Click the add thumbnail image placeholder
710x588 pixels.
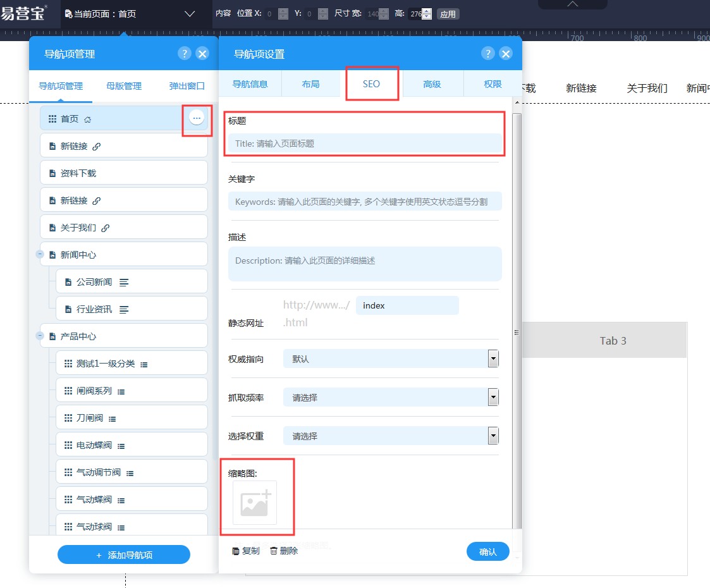255,503
